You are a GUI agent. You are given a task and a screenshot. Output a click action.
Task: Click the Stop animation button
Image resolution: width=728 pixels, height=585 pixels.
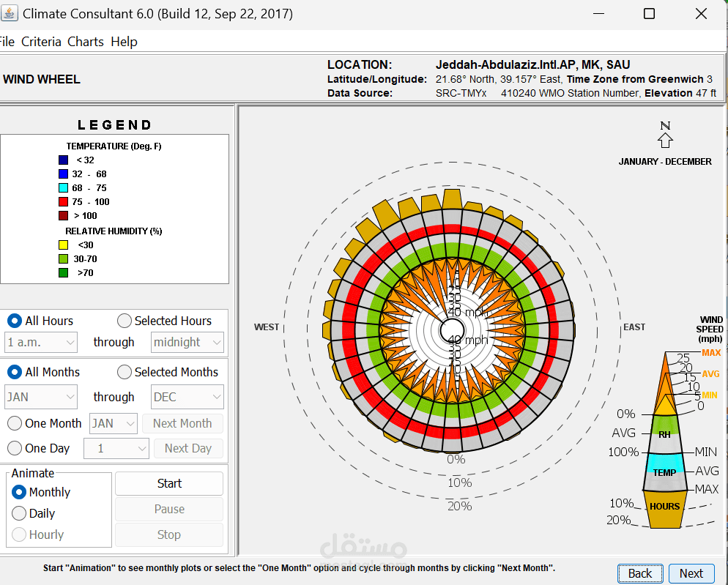point(169,534)
